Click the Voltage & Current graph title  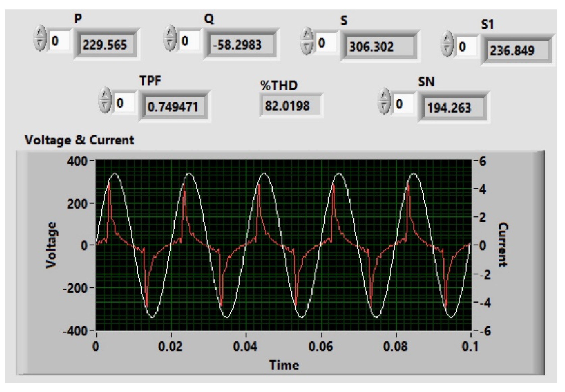pos(80,140)
